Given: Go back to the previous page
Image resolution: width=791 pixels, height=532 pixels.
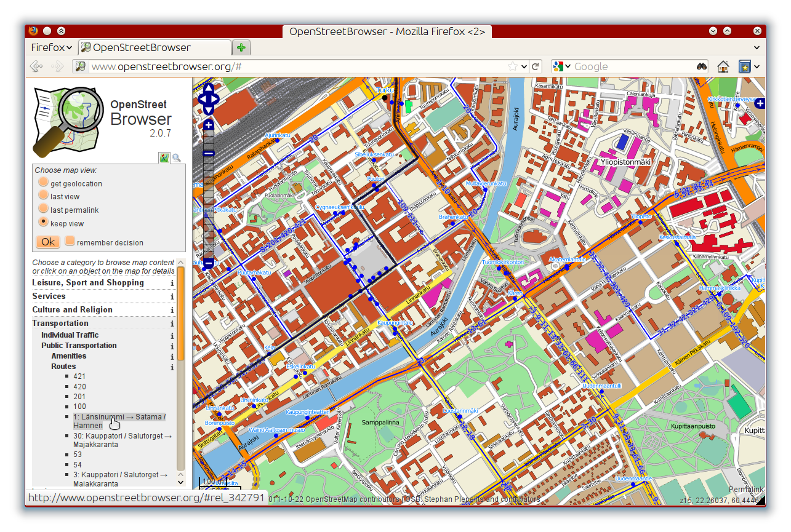Looking at the screenshot, I should pyautogui.click(x=36, y=66).
